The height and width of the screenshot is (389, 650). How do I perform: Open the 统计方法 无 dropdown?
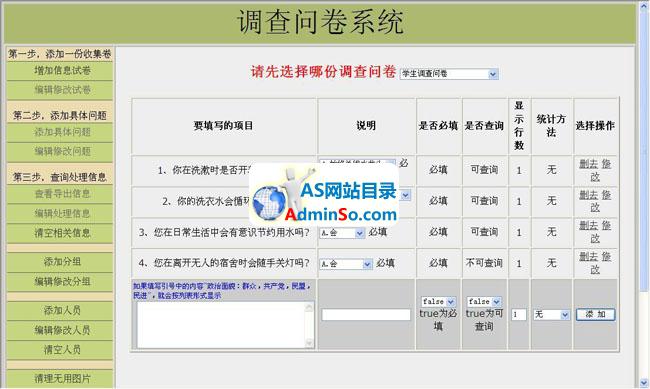[552, 315]
